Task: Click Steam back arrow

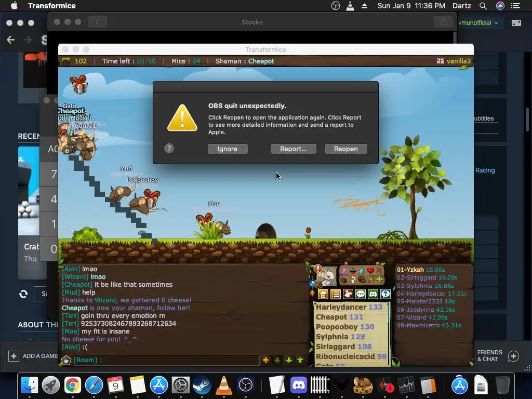Action: tap(10, 40)
